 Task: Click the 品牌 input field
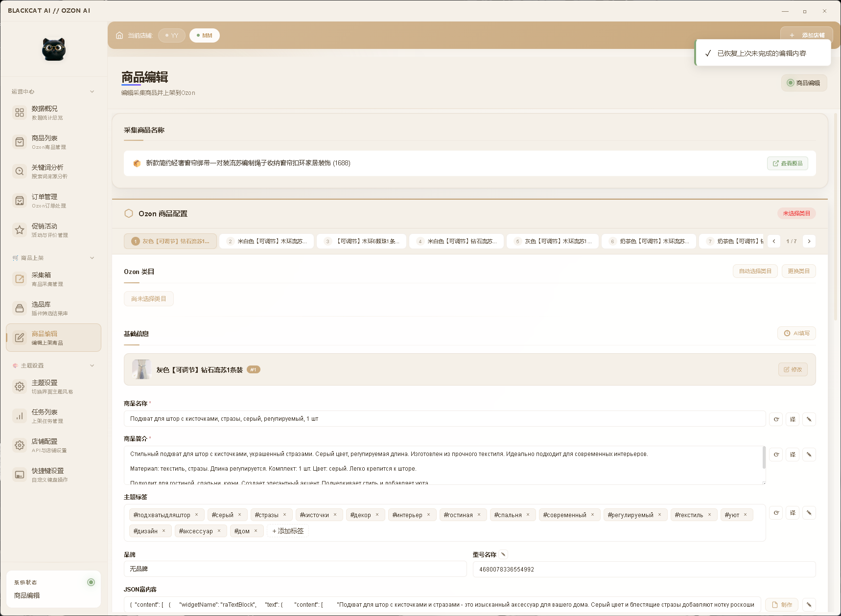coord(295,569)
